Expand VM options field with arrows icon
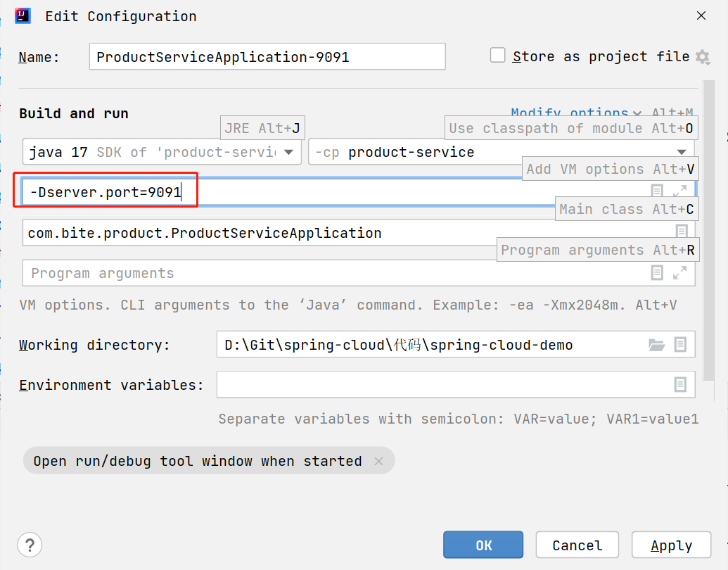 pyautogui.click(x=679, y=191)
